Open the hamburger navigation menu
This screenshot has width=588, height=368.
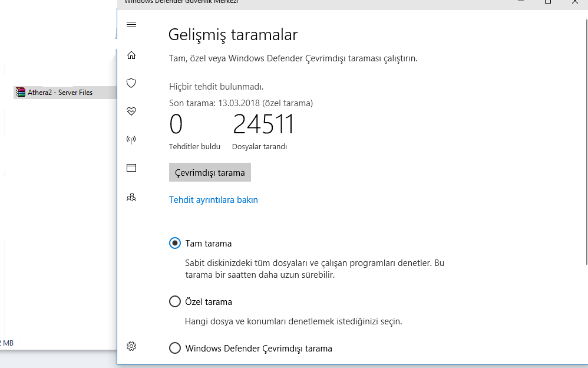(x=131, y=25)
